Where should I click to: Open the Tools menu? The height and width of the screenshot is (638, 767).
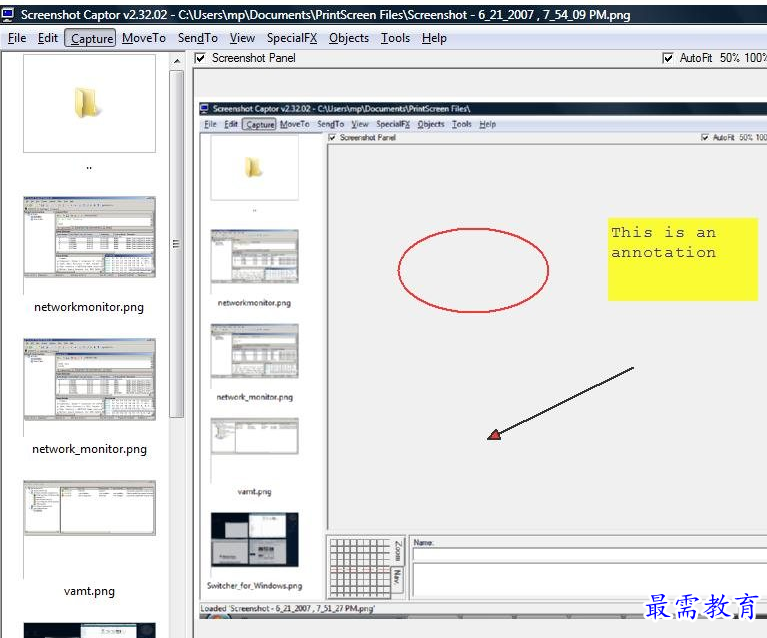(x=395, y=38)
